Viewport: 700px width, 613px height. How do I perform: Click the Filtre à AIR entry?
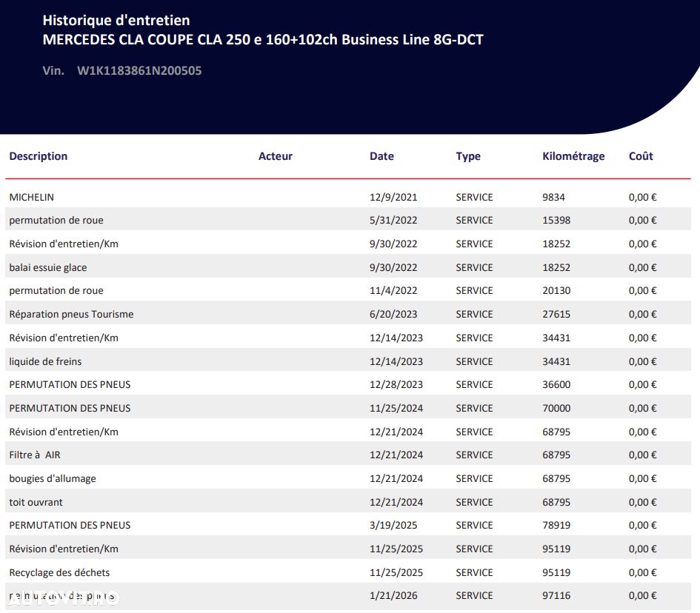coord(35,455)
